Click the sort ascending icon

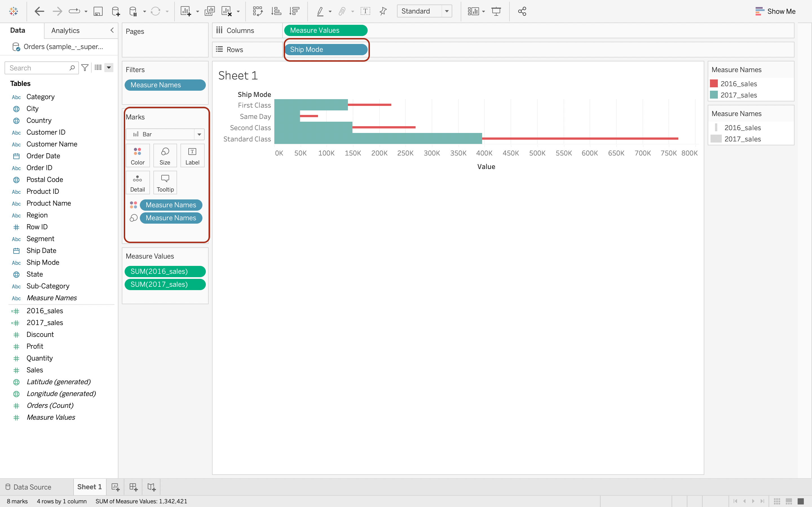click(x=276, y=11)
